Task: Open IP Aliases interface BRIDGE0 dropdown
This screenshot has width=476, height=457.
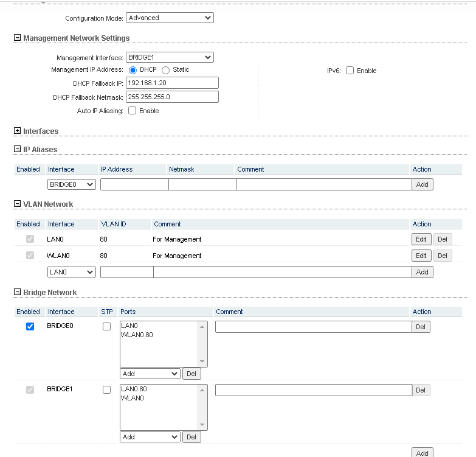Action: pos(72,184)
